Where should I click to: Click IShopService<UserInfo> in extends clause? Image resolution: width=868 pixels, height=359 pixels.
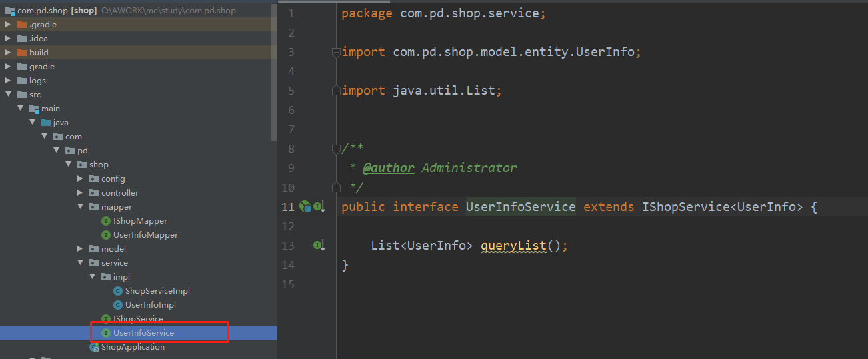tap(723, 207)
